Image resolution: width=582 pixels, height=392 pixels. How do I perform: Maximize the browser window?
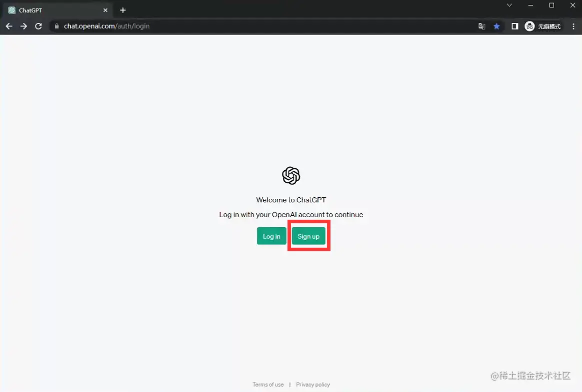coord(551,5)
